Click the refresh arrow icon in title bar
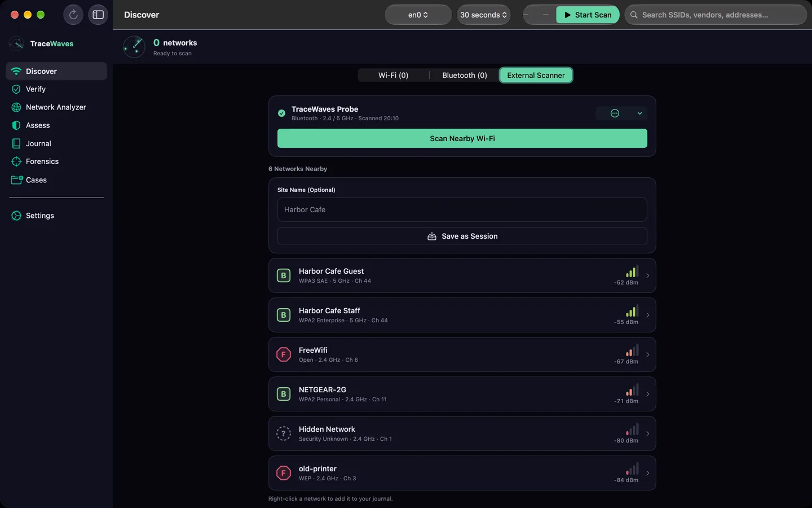This screenshot has width=812, height=508. coord(73,15)
